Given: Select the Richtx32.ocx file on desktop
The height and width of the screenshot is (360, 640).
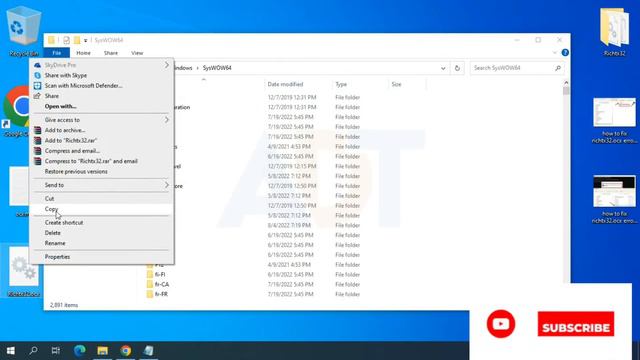Looking at the screenshot, I should click(x=24, y=272).
